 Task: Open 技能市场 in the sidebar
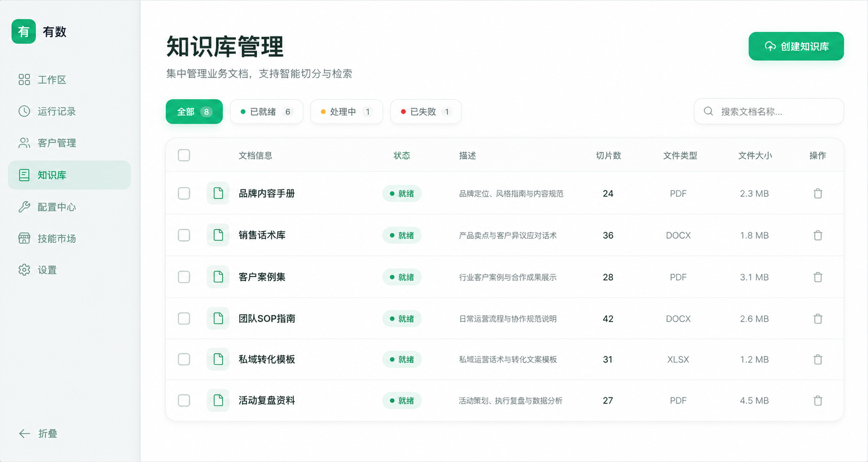[69, 238]
